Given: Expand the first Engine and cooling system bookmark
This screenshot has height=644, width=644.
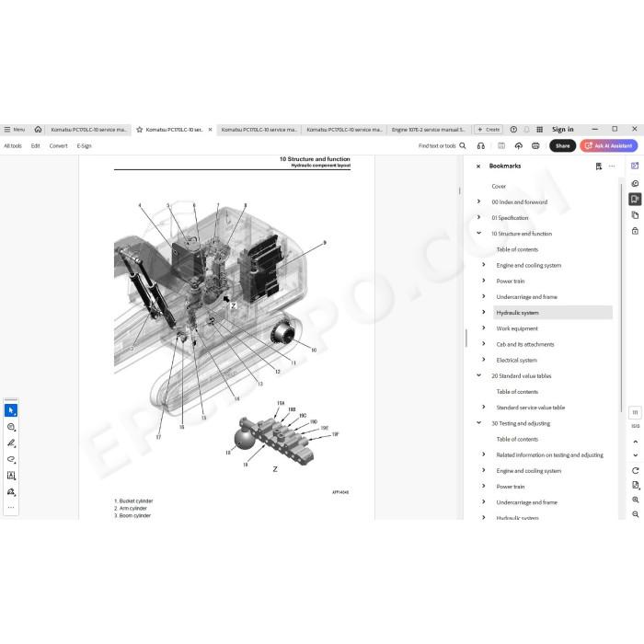Looking at the screenshot, I should click(x=483, y=265).
